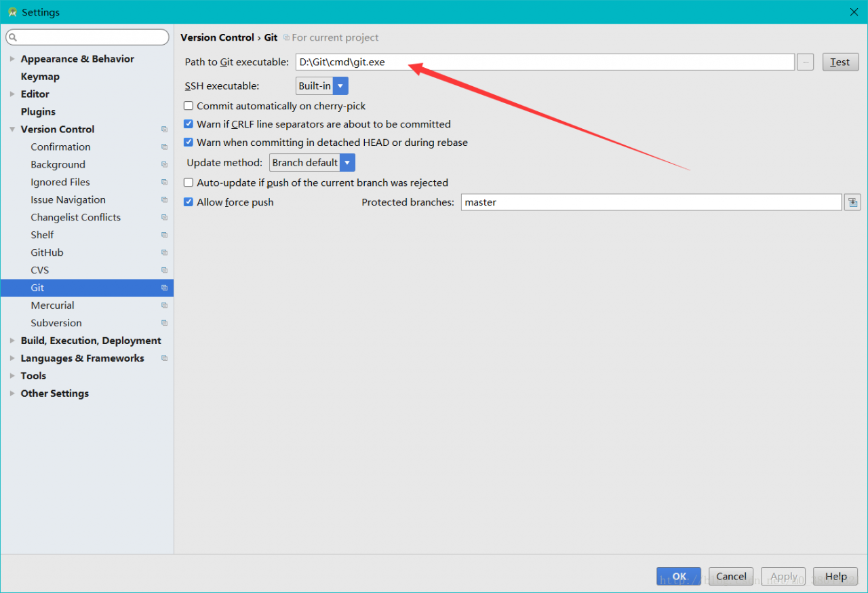The height and width of the screenshot is (593, 868).
Task: Click the project-scope icon on Changelist Conflicts row
Action: (x=164, y=217)
